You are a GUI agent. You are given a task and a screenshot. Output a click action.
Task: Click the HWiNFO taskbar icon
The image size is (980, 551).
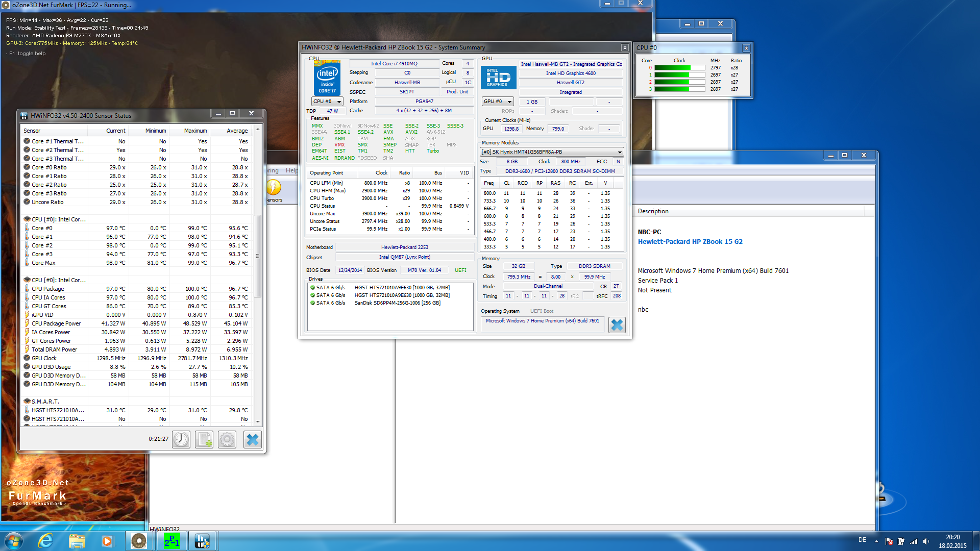(x=202, y=541)
